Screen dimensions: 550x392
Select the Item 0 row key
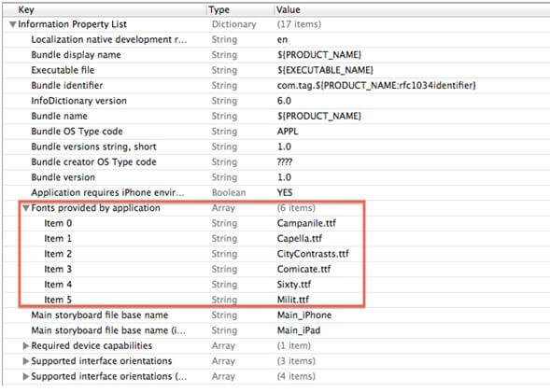58,223
